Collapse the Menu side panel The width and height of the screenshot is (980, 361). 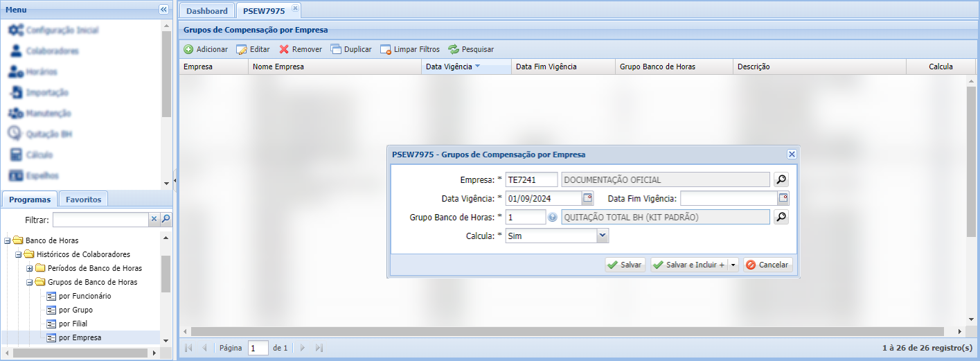[163, 9]
